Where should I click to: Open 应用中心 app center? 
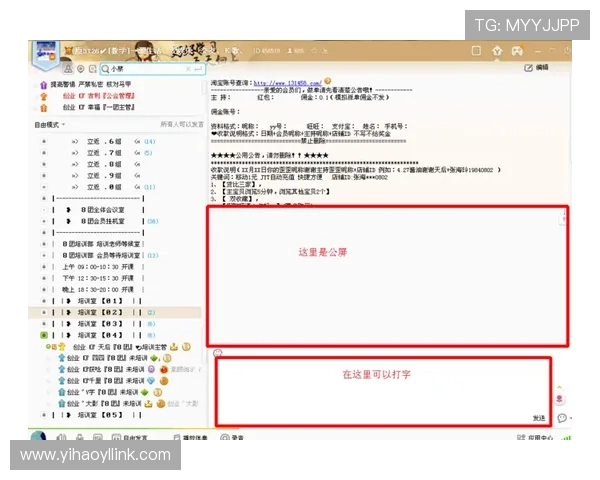pos(535,437)
